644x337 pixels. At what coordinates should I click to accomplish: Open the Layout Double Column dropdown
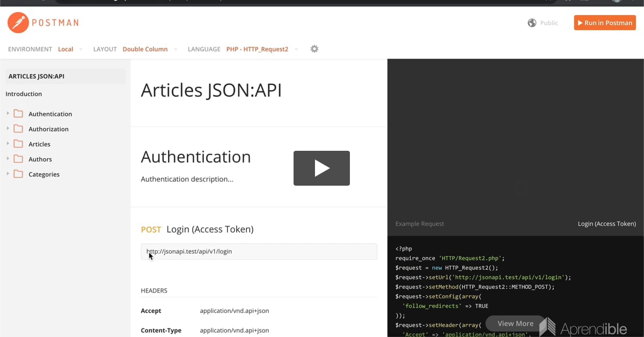coord(150,49)
